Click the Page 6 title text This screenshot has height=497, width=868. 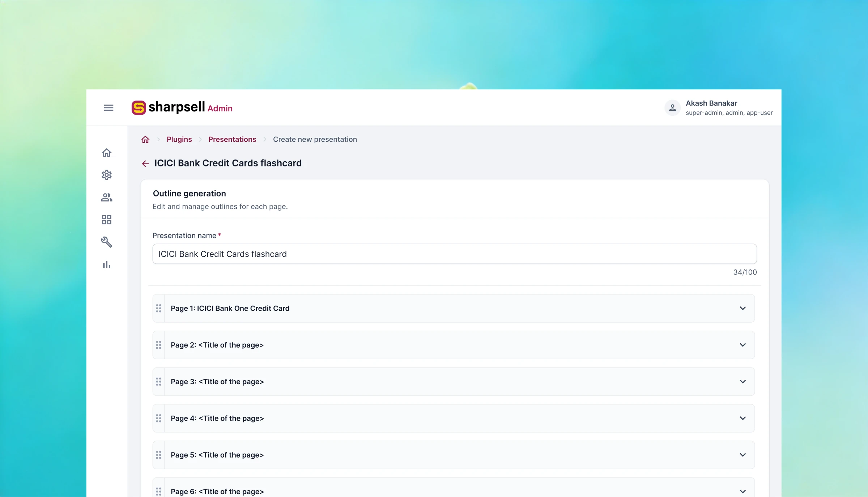(217, 492)
